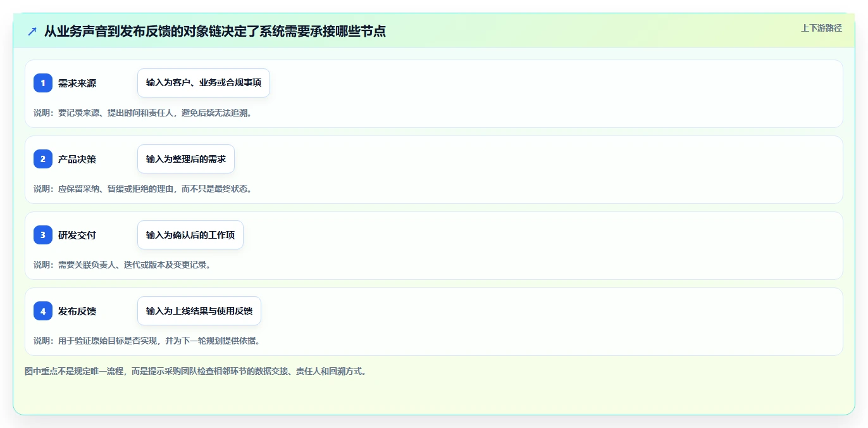
Task: Click the step 4 number badge
Action: (43, 311)
